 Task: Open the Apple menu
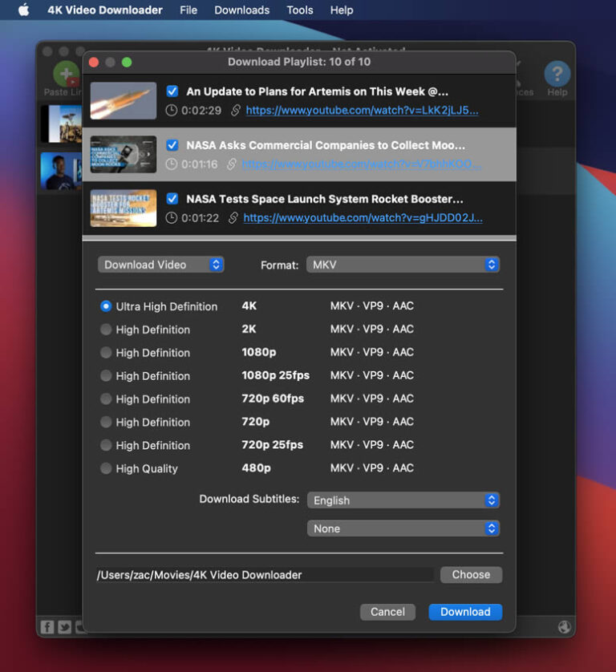pyautogui.click(x=23, y=10)
